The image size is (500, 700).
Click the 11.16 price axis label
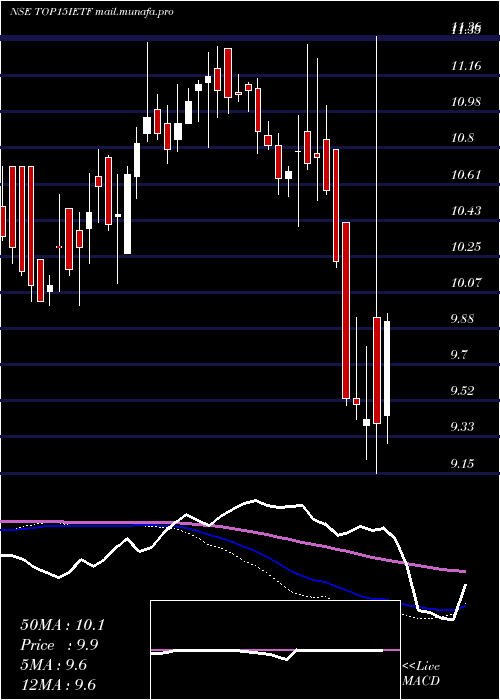point(466,66)
